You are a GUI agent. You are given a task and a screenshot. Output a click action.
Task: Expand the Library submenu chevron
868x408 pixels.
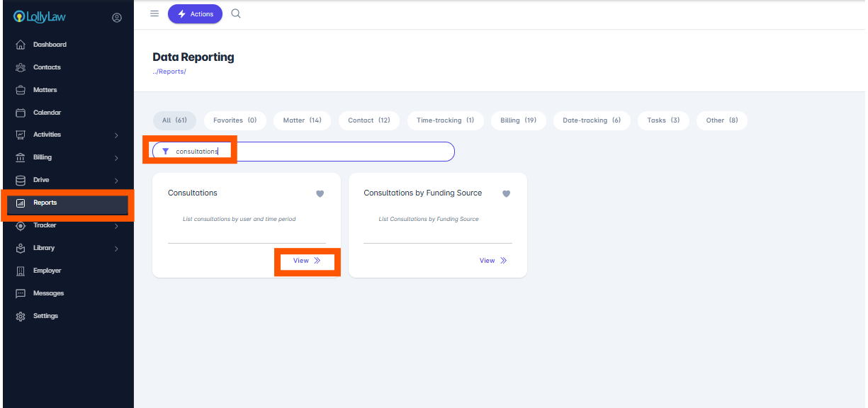116,249
